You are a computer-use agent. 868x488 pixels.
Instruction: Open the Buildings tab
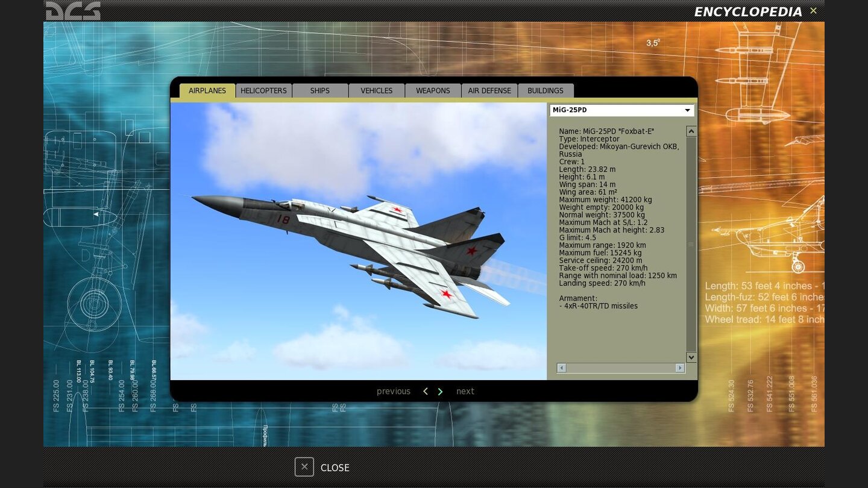point(546,90)
